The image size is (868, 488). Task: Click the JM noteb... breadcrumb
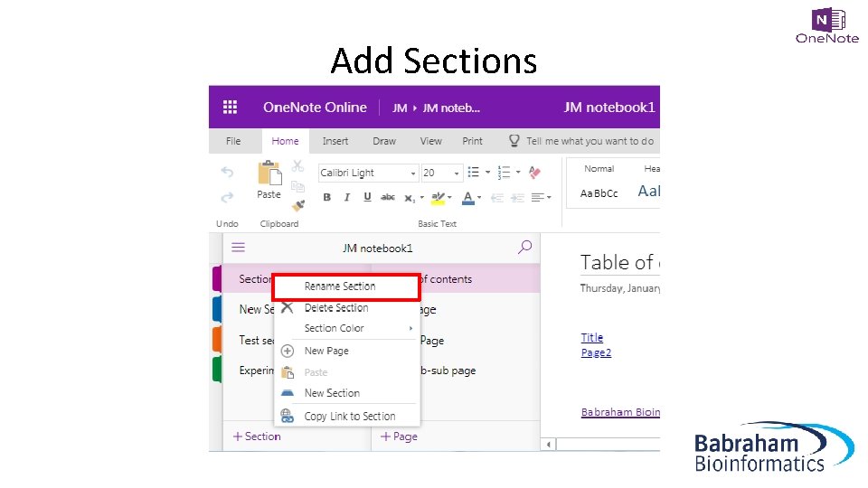(451, 108)
